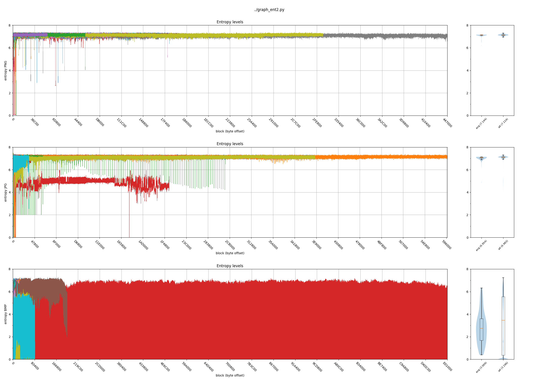Click the 36C00 tick label in PNG chart
Image resolution: width=538 pixels, height=392 pixels.
[35, 122]
